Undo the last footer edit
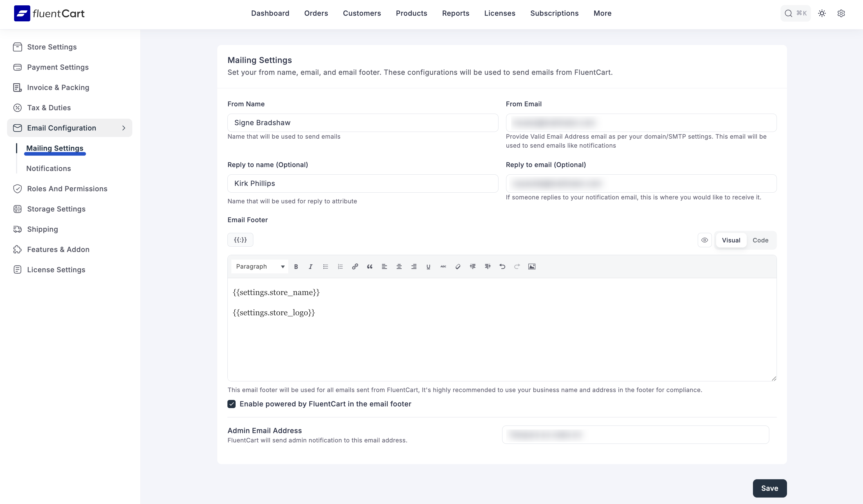The image size is (863, 504). tap(502, 267)
